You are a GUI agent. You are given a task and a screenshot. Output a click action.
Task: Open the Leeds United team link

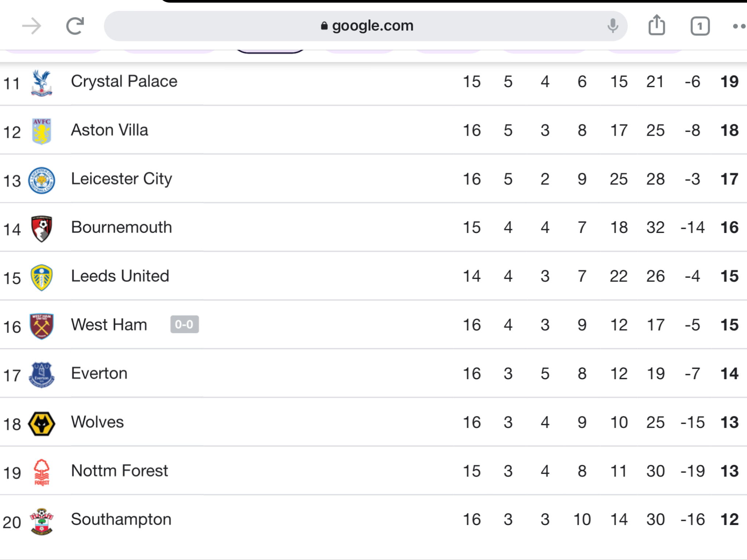click(x=120, y=276)
